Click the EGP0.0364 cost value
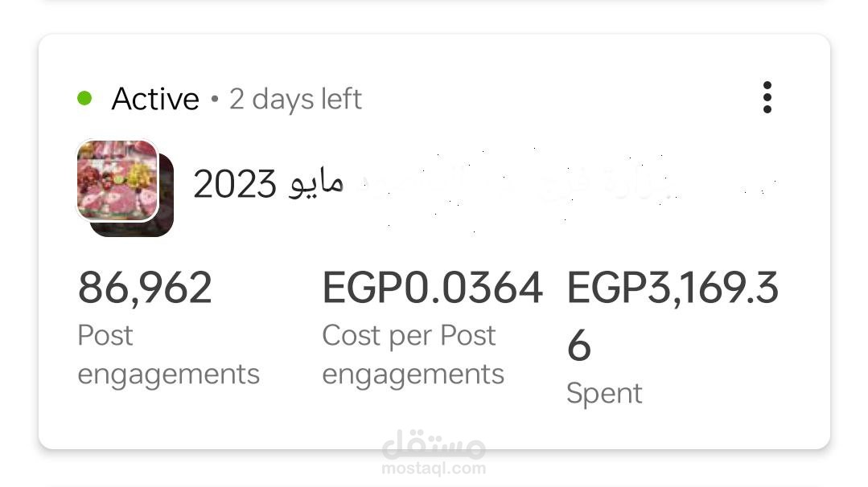Viewport: 868px width, 487px height. (434, 287)
